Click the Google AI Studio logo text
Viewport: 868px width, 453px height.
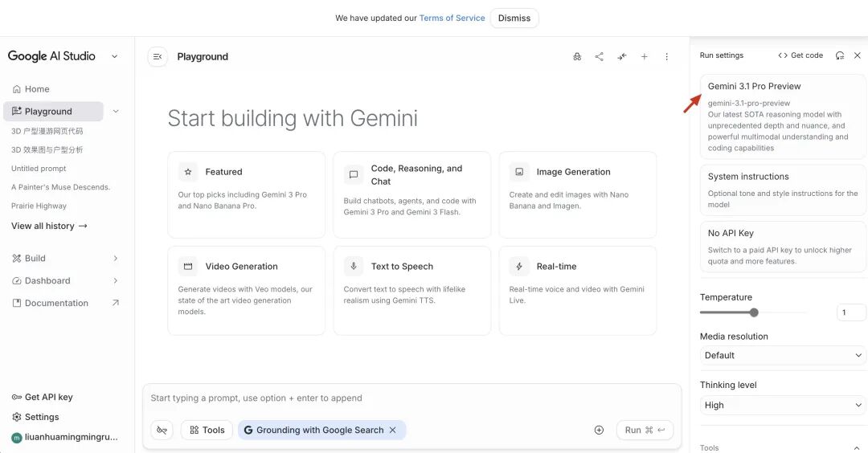[x=51, y=56]
